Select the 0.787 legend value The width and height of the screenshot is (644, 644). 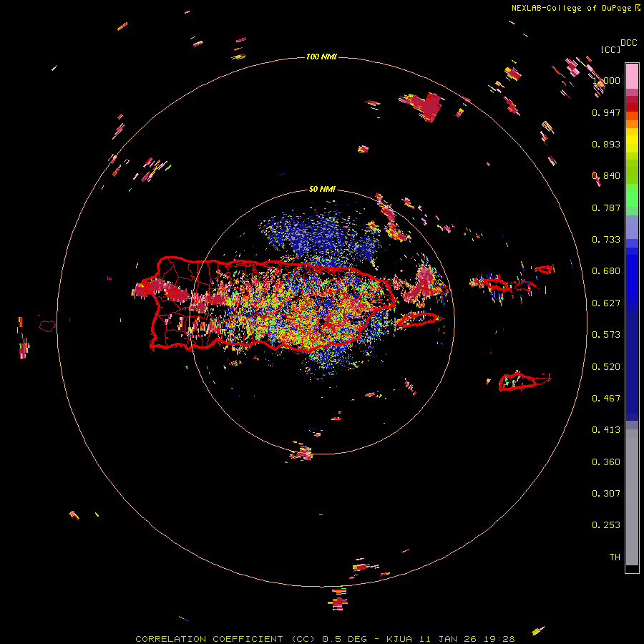coord(606,208)
